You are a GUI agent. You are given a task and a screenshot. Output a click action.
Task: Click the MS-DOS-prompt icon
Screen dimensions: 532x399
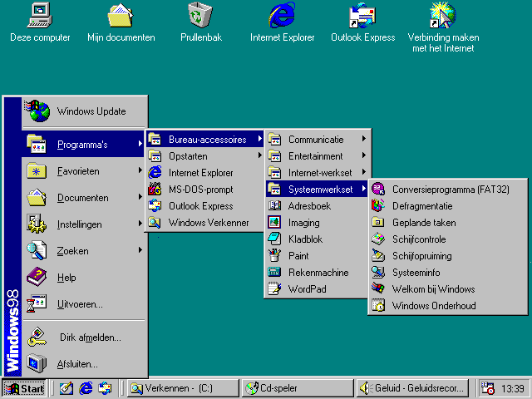click(x=155, y=189)
